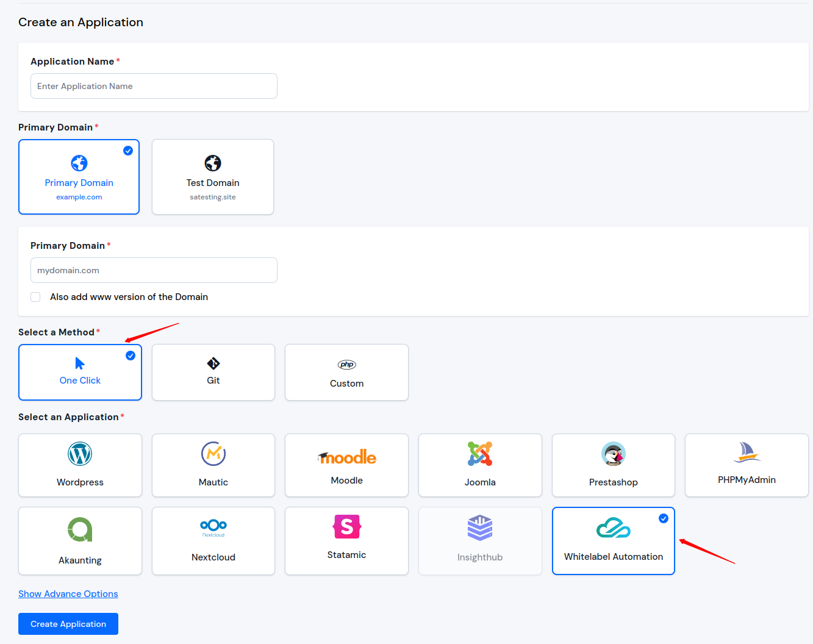Pick the Moodle logo

(346, 457)
